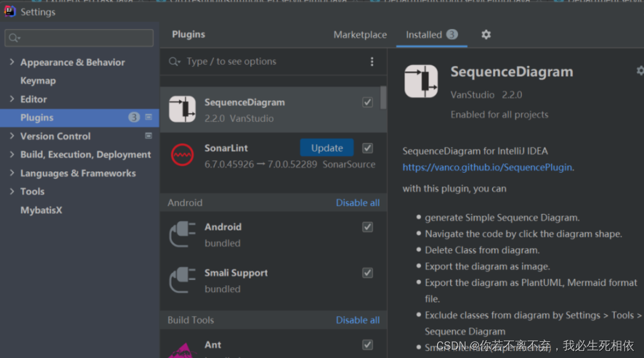Click the SequenceDiagram plugin icon in list
Image resolution: width=644 pixels, height=358 pixels.
182,109
